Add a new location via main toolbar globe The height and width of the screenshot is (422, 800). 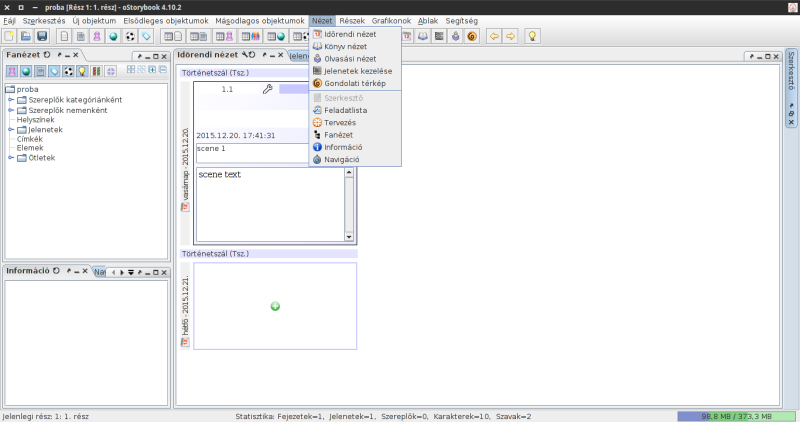coord(113,36)
